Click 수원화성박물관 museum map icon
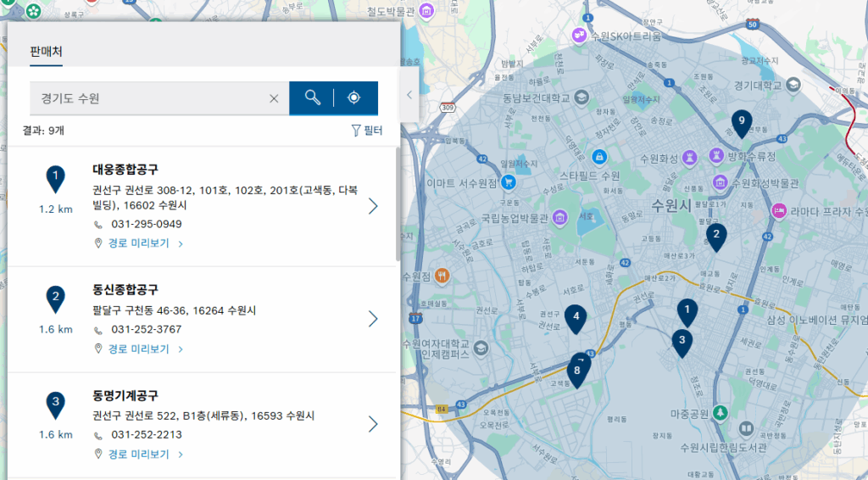Viewport: 868px width, 480px height. pos(720,181)
